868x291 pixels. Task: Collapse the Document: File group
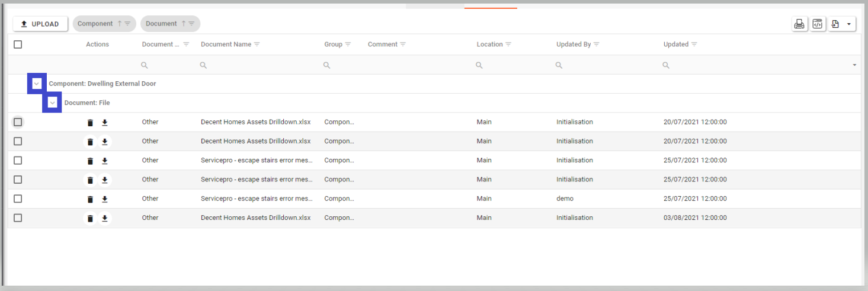(x=52, y=103)
